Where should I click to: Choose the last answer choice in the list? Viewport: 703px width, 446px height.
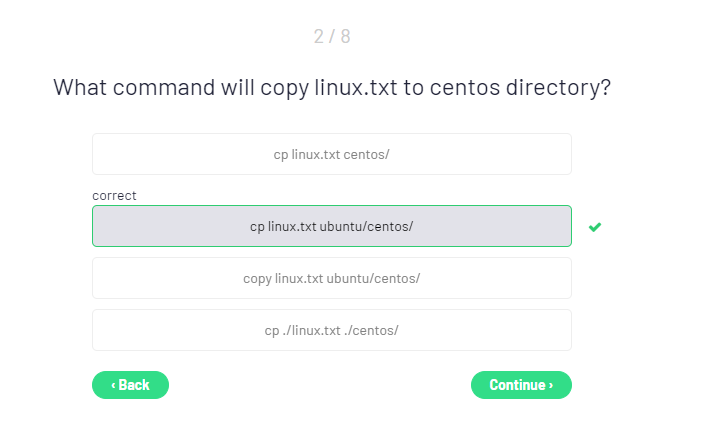pos(331,330)
